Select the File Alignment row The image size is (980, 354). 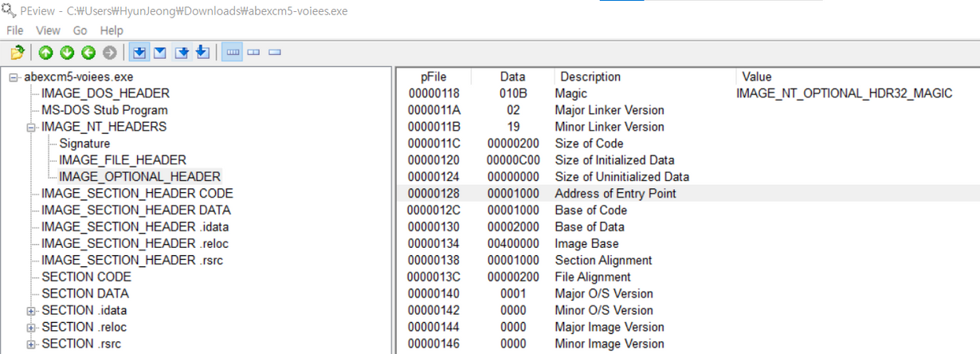tap(688, 277)
